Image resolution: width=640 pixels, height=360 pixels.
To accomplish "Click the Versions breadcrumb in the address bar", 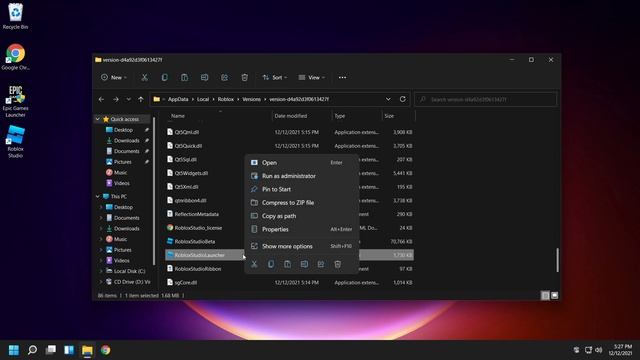I will pyautogui.click(x=251, y=99).
